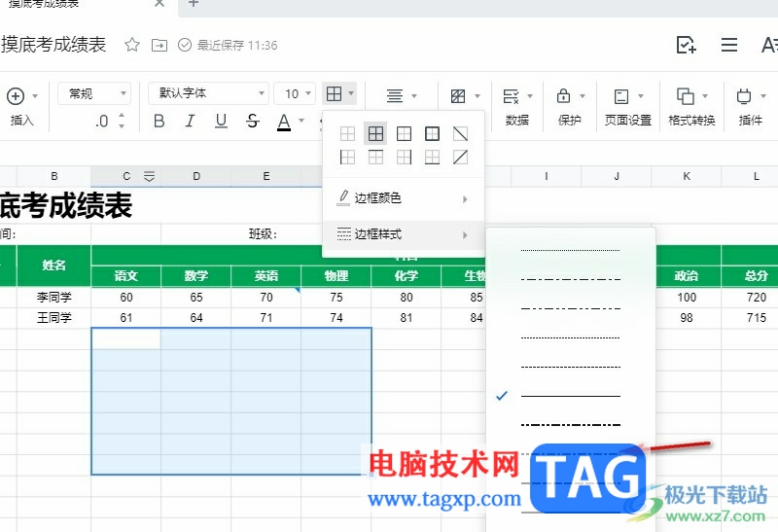This screenshot has width=778, height=532.
Task: Click the cell with 李同学
Action: 54,298
